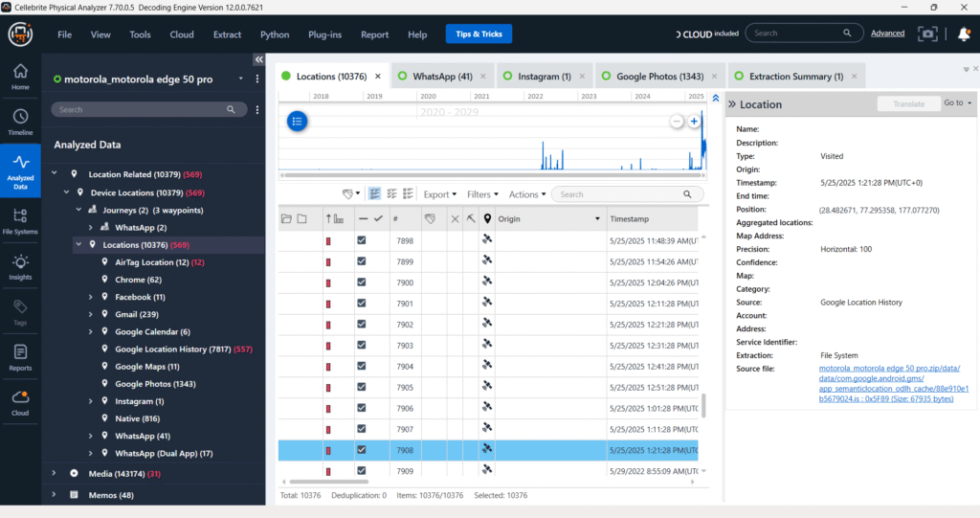This screenshot has width=980, height=518.
Task: Click the table horizontal scrollbar
Action: (x=329, y=482)
